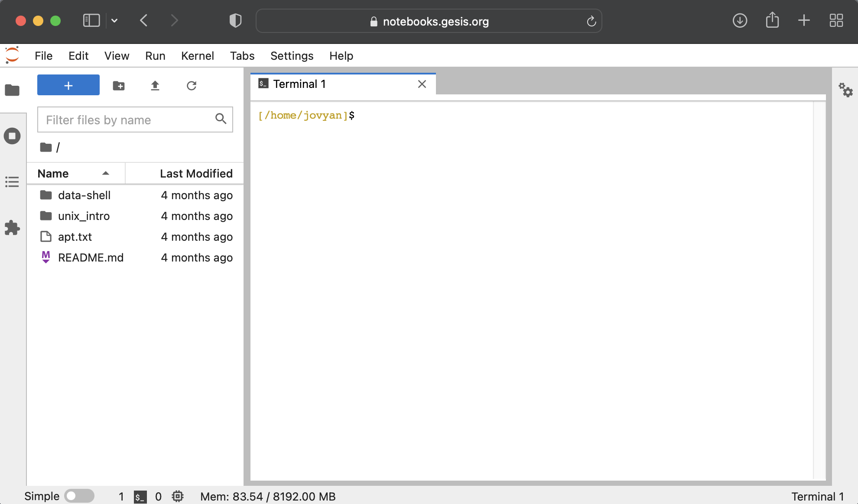Viewport: 858px width, 504px height.
Task: Click the Upload Files icon
Action: point(155,86)
